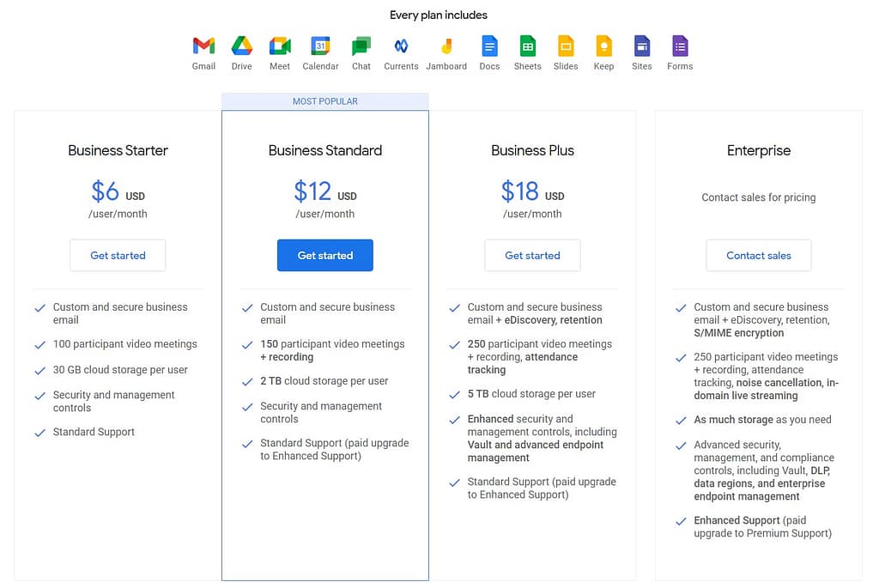Click Get started under Business Plus
The image size is (879, 588).
532,255
